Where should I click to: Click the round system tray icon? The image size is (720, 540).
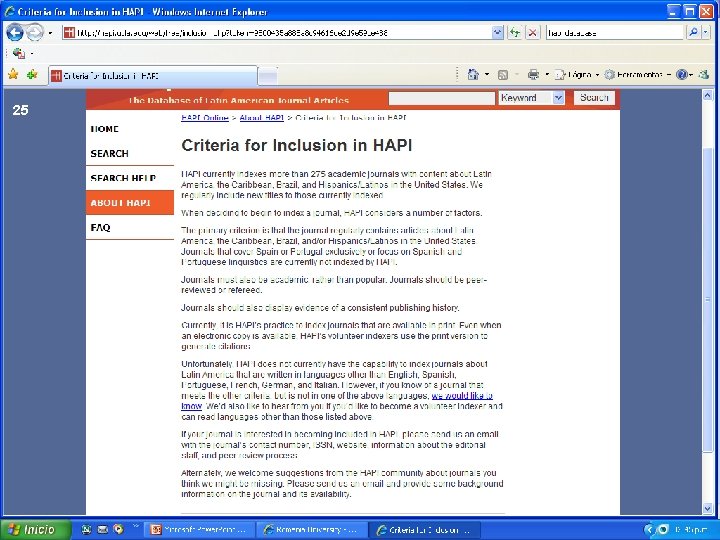coord(664,530)
